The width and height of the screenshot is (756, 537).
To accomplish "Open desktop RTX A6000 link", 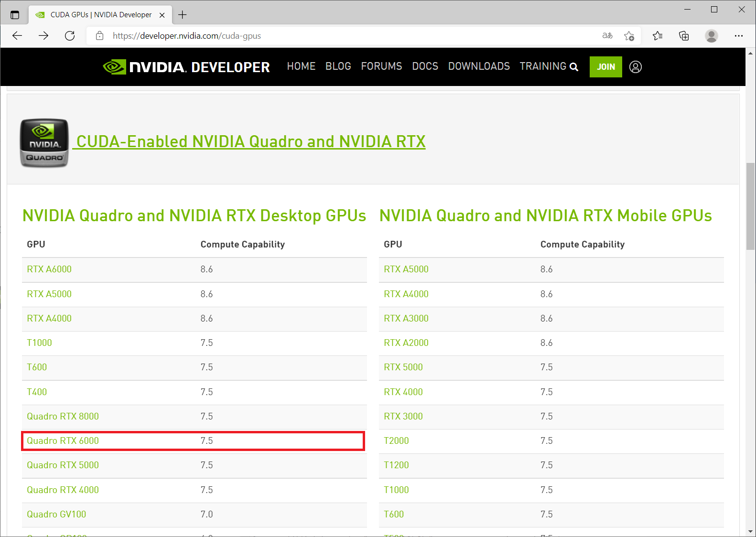I will click(49, 269).
